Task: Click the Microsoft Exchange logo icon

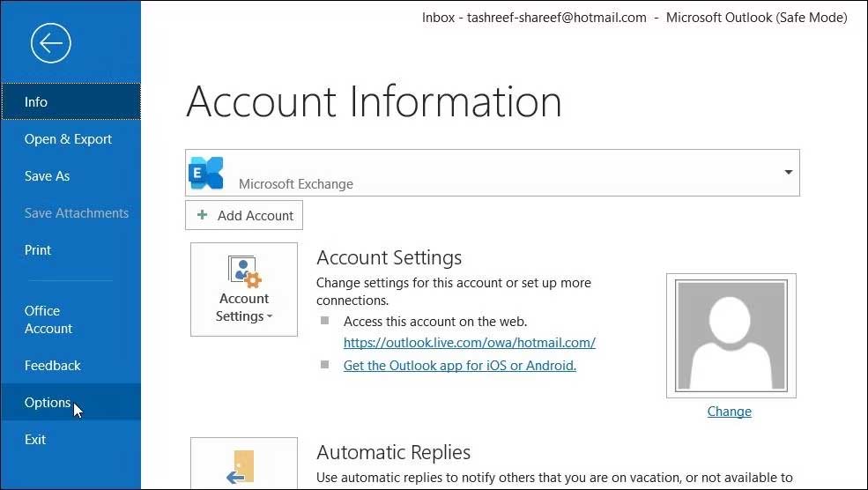Action: (x=207, y=174)
